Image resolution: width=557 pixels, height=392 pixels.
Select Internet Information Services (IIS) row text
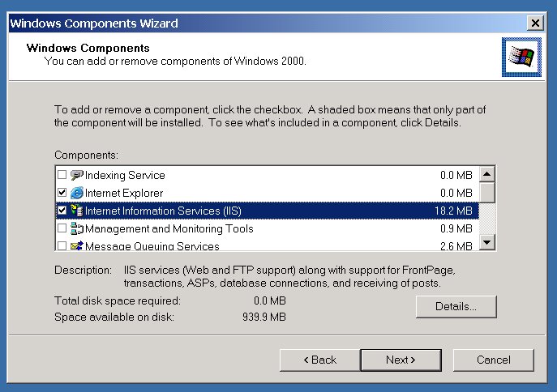tap(163, 211)
